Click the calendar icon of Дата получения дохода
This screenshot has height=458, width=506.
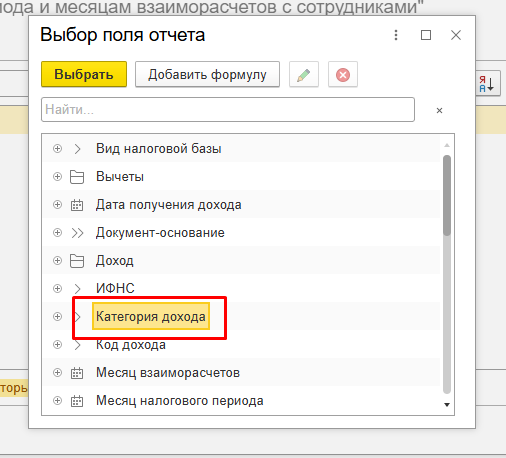tap(77, 205)
